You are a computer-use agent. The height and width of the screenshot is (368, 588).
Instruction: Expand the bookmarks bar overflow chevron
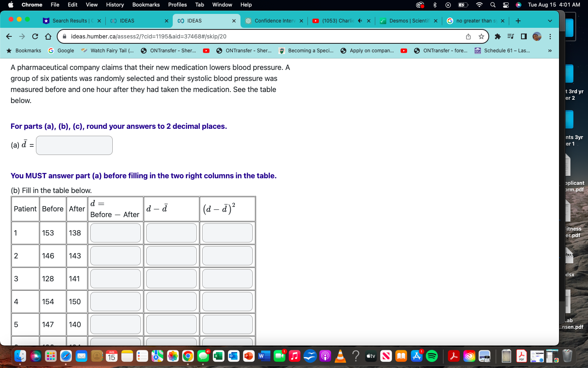click(x=550, y=51)
